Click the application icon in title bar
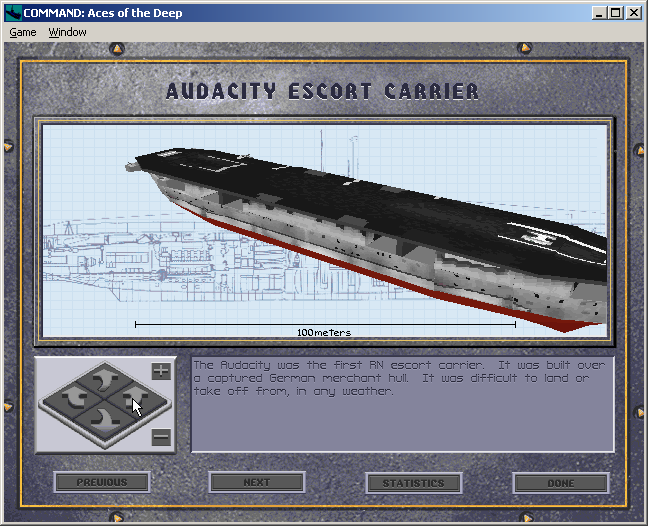The width and height of the screenshot is (648, 526). [13, 13]
